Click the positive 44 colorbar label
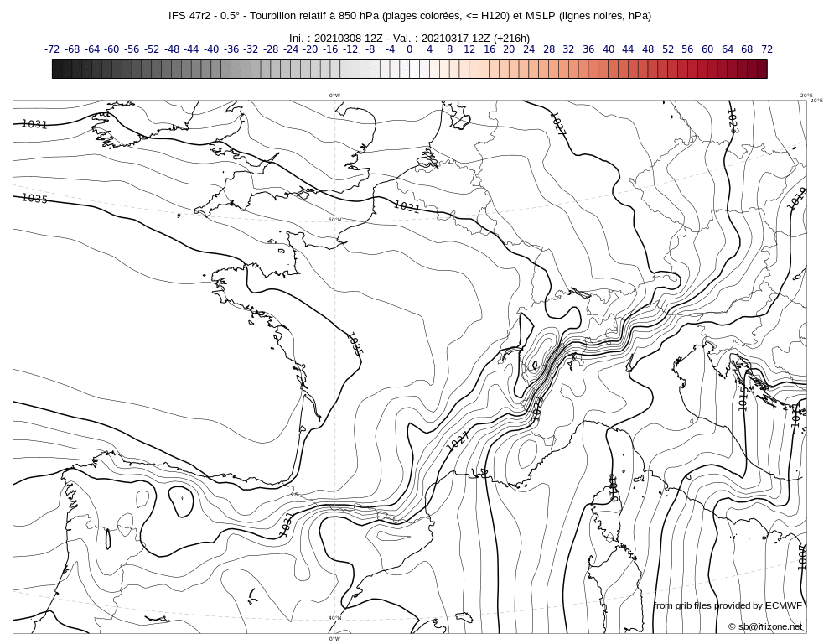 tap(628, 49)
